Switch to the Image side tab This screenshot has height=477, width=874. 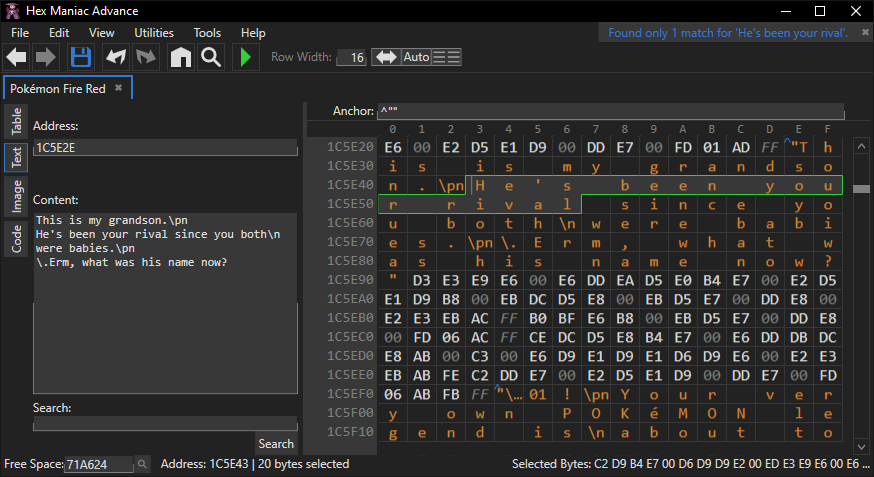click(17, 196)
